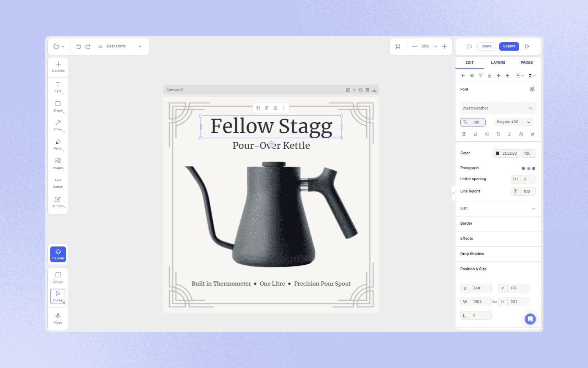Align selection to the top

coord(480,76)
